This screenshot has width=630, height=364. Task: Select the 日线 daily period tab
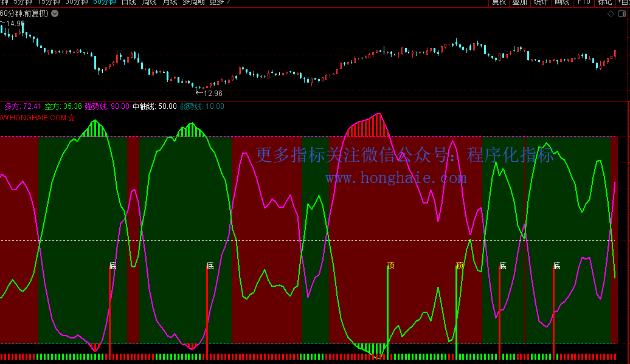pyautogui.click(x=128, y=2)
